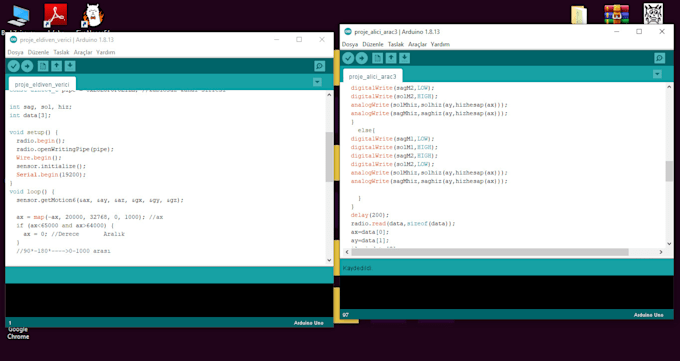The width and height of the screenshot is (680, 361).
Task: Create new sketch in proje_alici_arac3 window
Action: click(x=377, y=58)
